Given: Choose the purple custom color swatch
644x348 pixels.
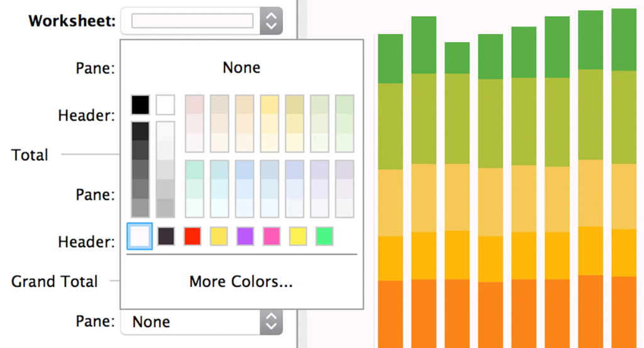Looking at the screenshot, I should [245, 236].
